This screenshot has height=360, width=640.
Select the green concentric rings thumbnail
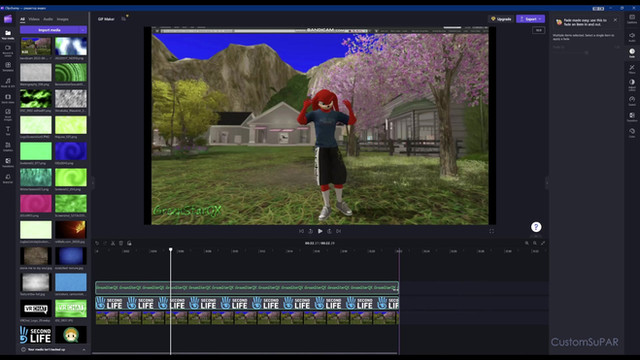click(x=71, y=72)
